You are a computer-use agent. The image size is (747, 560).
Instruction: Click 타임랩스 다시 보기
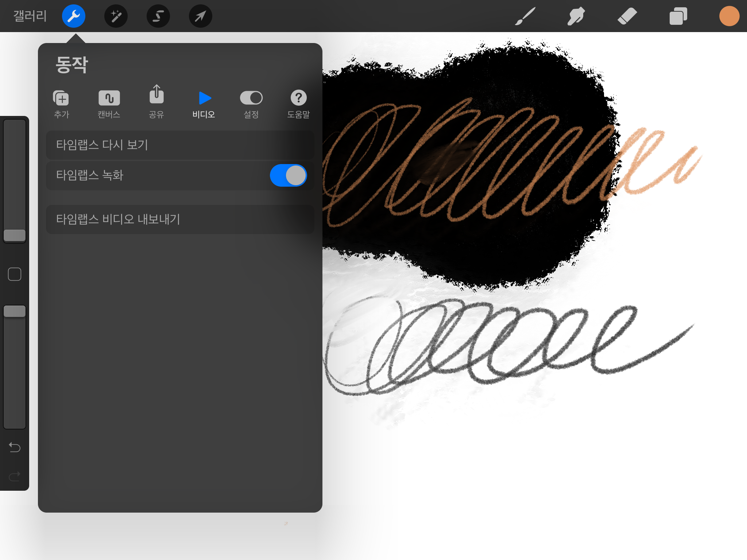[x=180, y=145]
